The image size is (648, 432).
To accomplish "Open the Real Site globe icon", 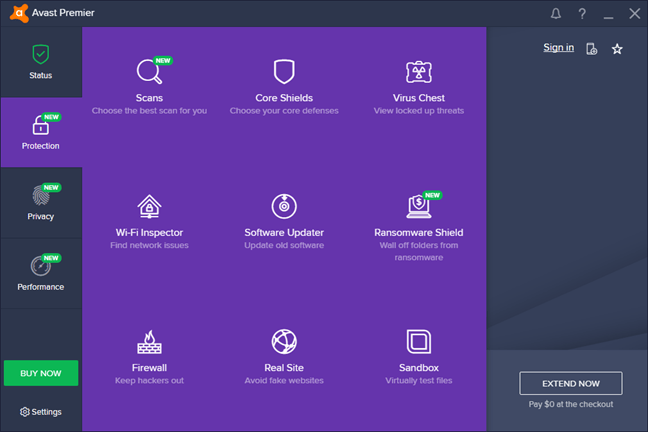I will pyautogui.click(x=284, y=342).
